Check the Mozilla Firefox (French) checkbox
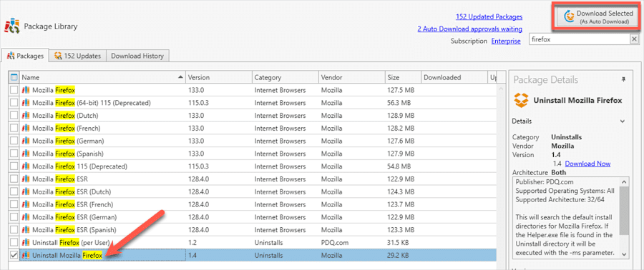 tap(14, 128)
